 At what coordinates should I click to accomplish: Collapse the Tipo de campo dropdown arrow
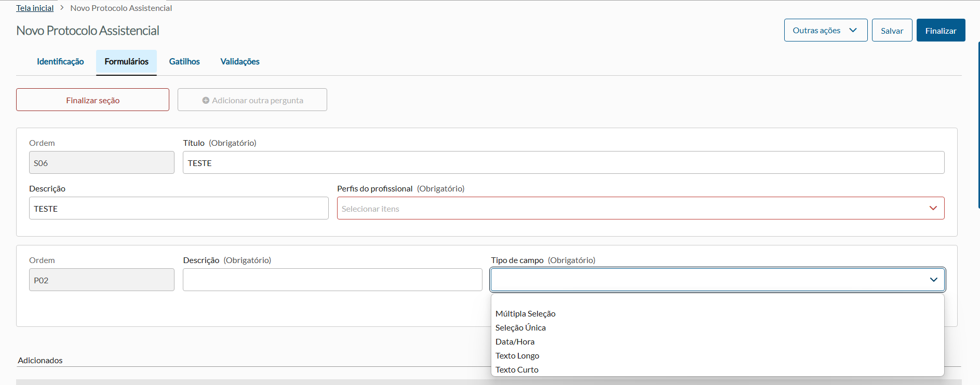click(933, 280)
